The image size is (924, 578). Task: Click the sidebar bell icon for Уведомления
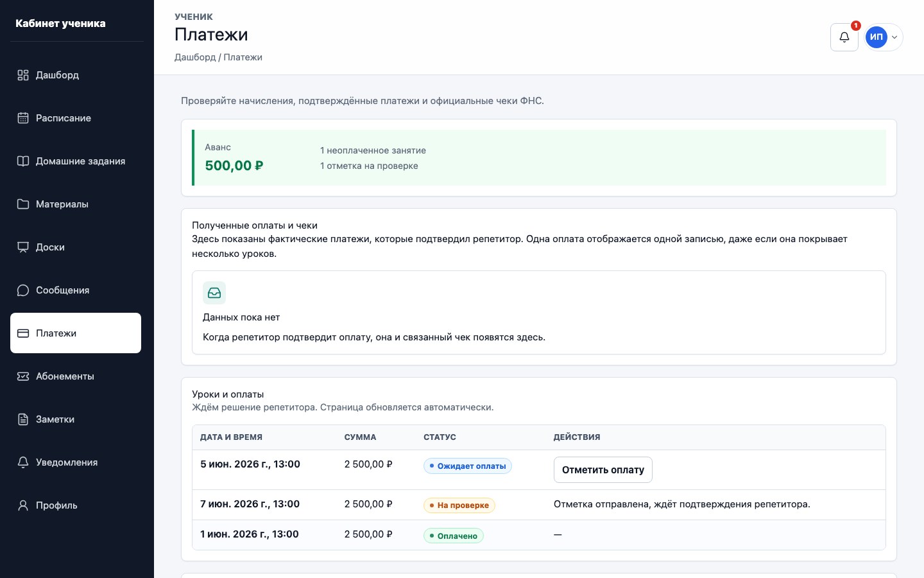tap(23, 462)
